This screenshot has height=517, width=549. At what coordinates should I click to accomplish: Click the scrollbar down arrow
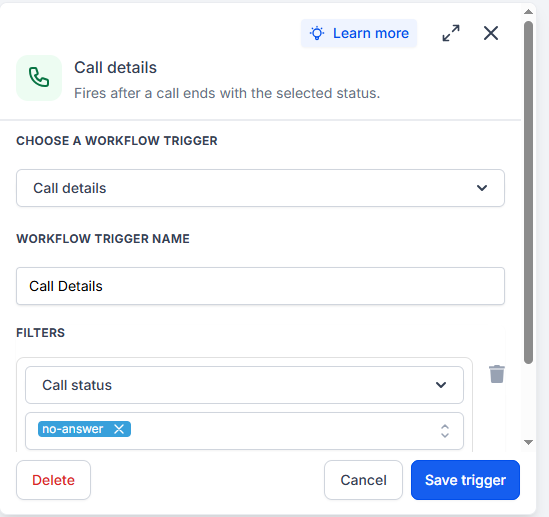coord(528,442)
